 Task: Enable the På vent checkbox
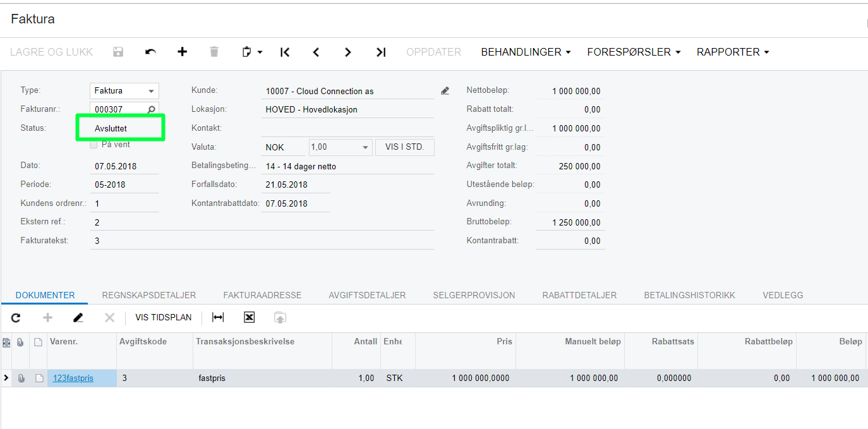pos(93,144)
